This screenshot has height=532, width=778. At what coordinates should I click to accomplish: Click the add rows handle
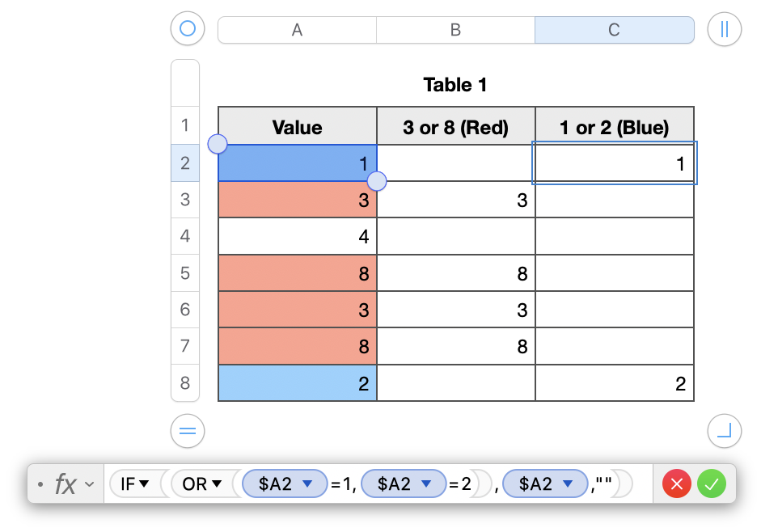[188, 431]
